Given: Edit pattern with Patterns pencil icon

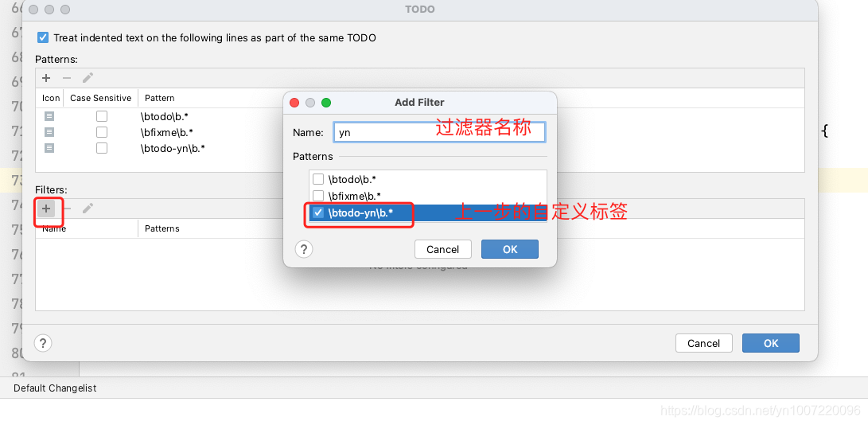Looking at the screenshot, I should click(x=88, y=78).
